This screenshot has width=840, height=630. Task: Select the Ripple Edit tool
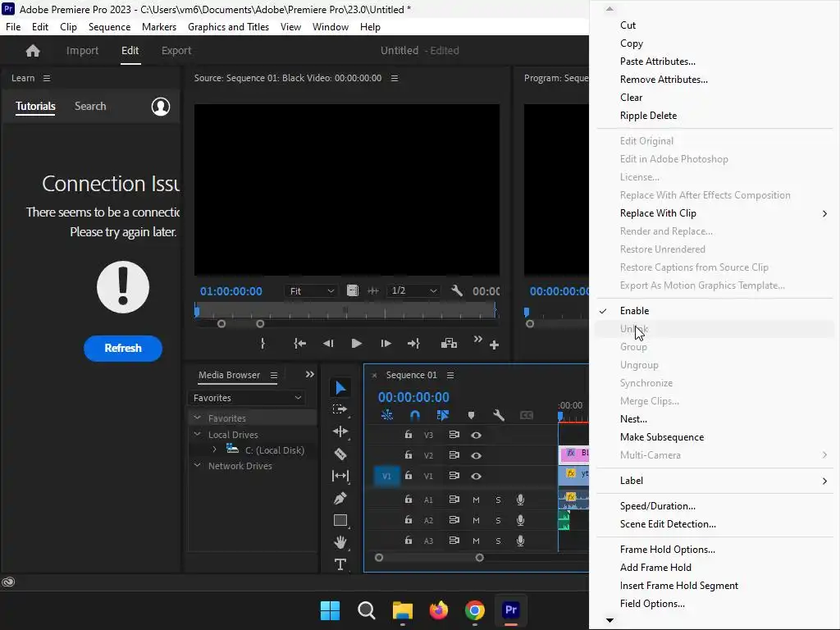tap(340, 431)
